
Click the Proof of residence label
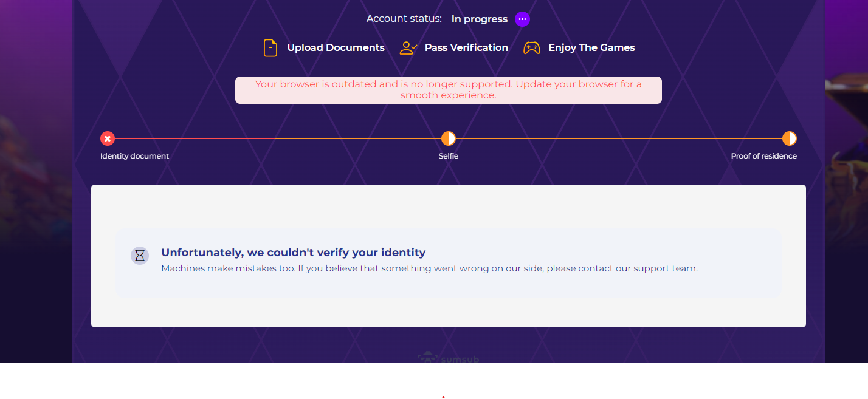[x=763, y=156]
